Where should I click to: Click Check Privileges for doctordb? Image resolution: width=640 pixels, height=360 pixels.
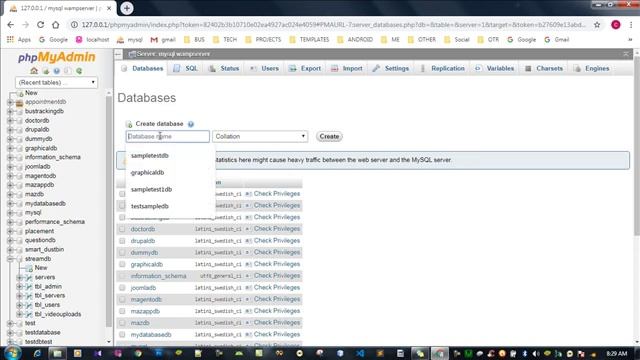point(277,229)
